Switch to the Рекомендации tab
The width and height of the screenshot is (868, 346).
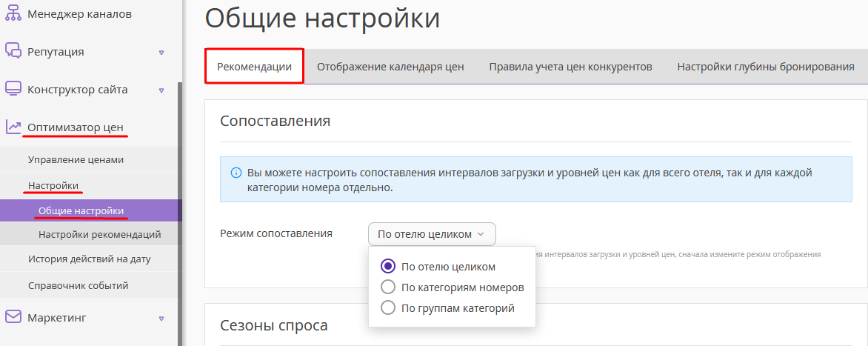(x=254, y=67)
